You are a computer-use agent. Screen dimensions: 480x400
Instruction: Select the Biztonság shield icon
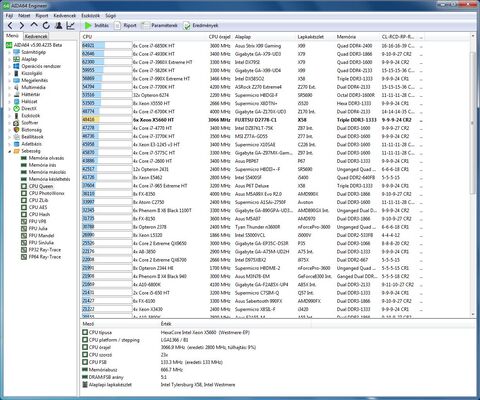[x=16, y=130]
